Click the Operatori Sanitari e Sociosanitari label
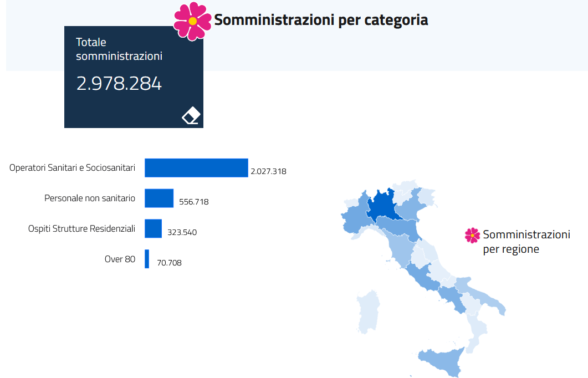The width and height of the screenshot is (588, 378). point(72,167)
